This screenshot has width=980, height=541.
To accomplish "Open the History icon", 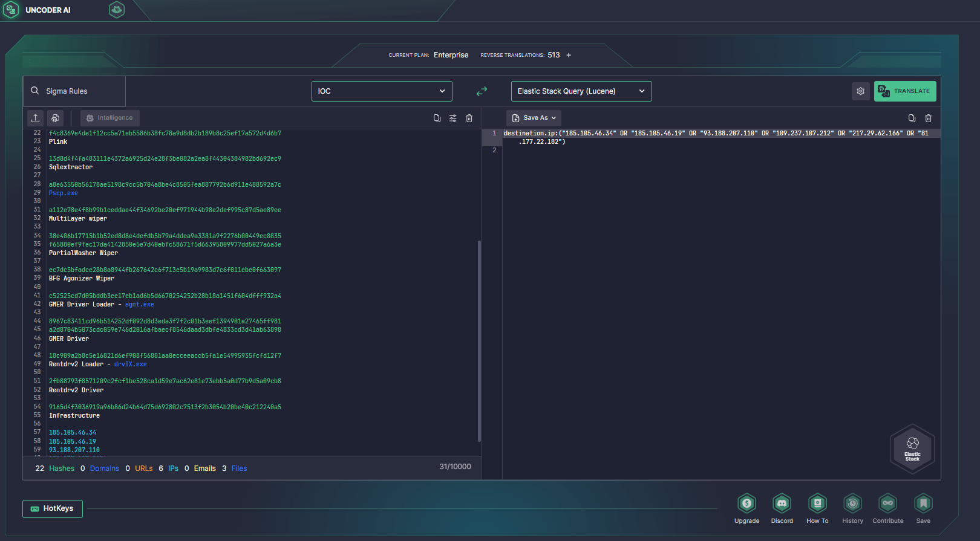I will pyautogui.click(x=852, y=504).
